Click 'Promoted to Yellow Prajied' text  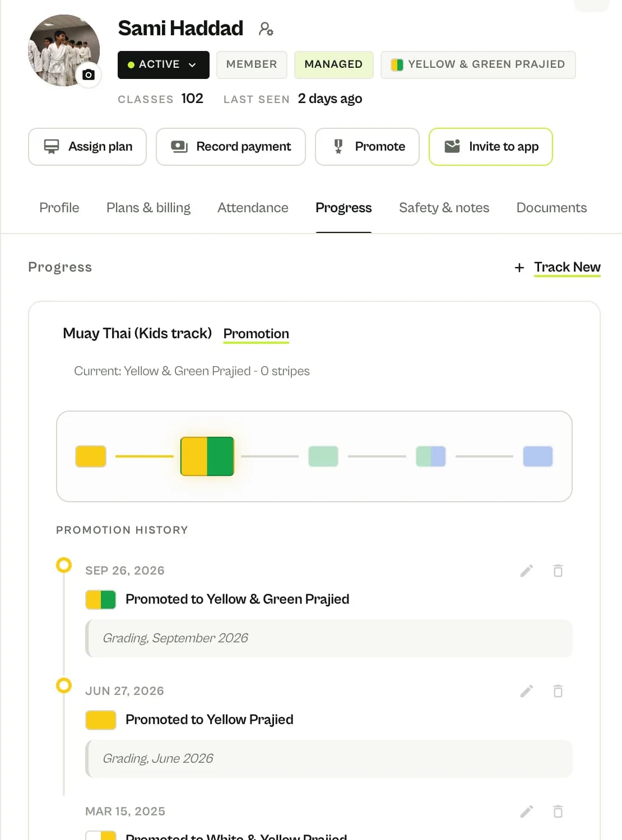click(210, 720)
